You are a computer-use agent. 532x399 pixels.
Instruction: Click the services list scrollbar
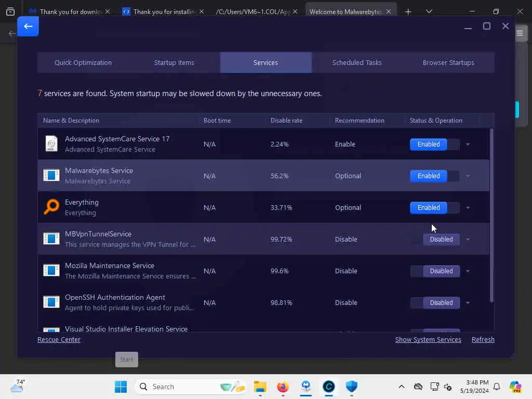pyautogui.click(x=491, y=216)
